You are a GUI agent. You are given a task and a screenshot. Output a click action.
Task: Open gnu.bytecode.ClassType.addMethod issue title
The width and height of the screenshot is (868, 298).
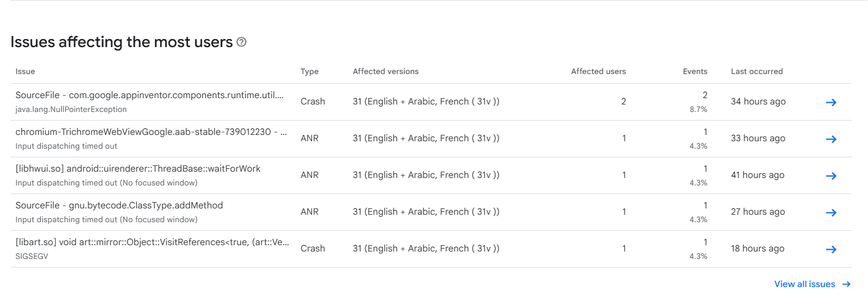[x=119, y=206]
